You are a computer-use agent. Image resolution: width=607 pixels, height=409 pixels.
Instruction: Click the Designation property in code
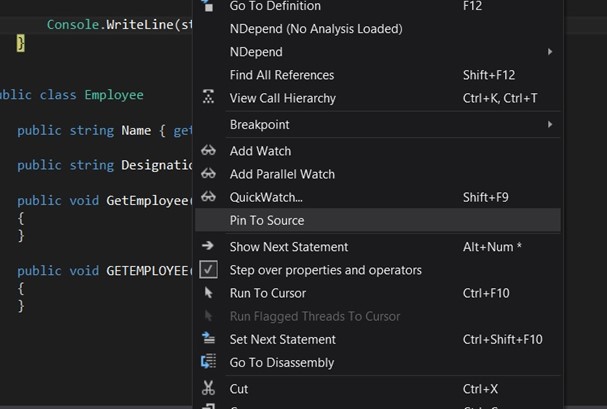(157, 165)
